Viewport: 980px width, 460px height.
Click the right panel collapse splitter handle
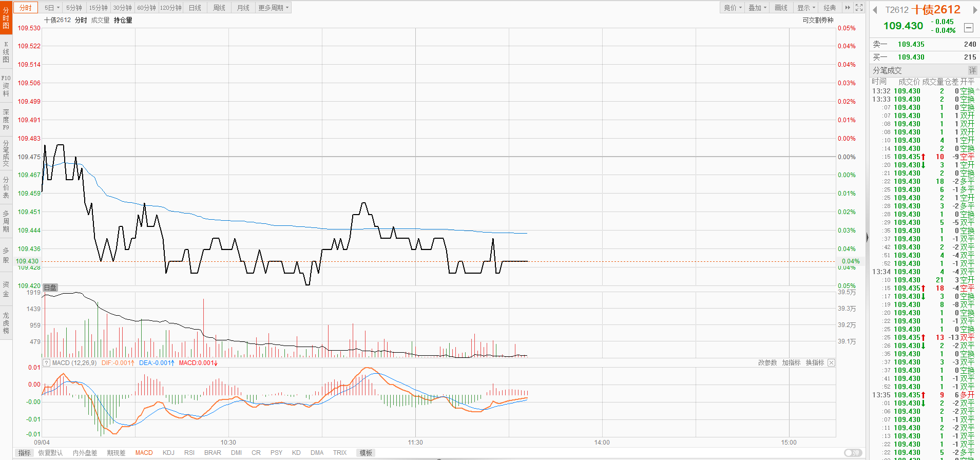pyautogui.click(x=868, y=237)
